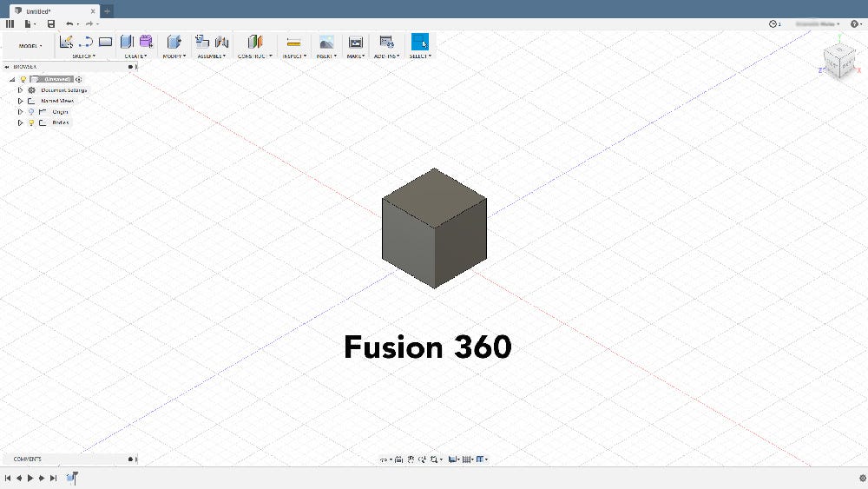Step timeline forward one feature
Viewport: 868px width, 489px height.
click(42, 478)
